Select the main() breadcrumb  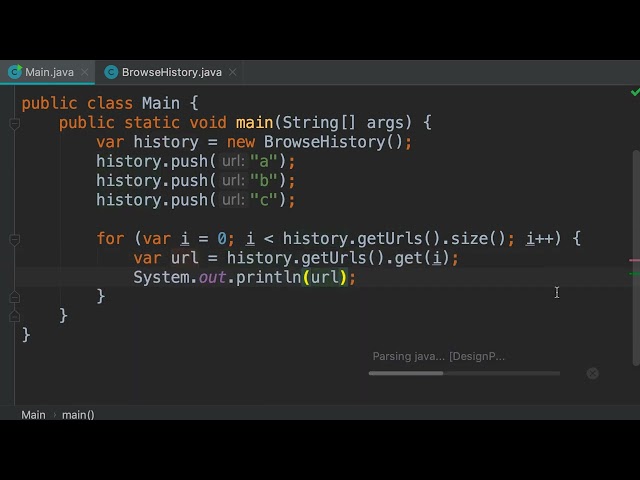coord(78,415)
